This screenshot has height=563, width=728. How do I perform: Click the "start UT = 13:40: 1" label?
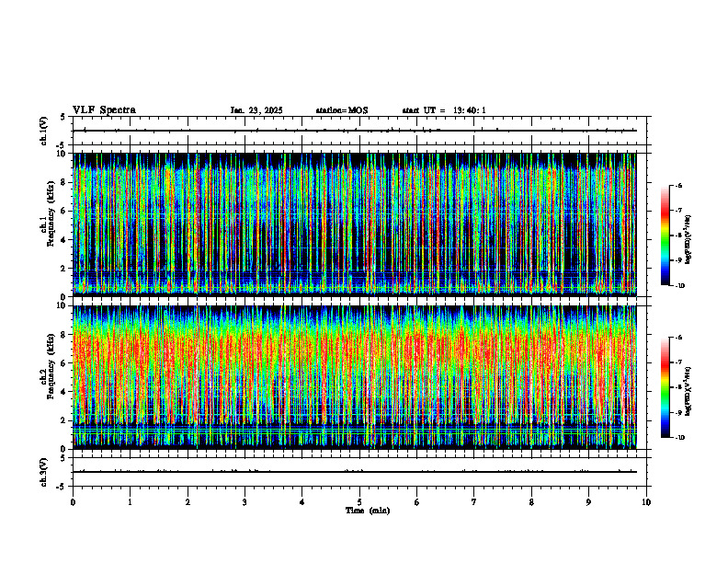(444, 110)
